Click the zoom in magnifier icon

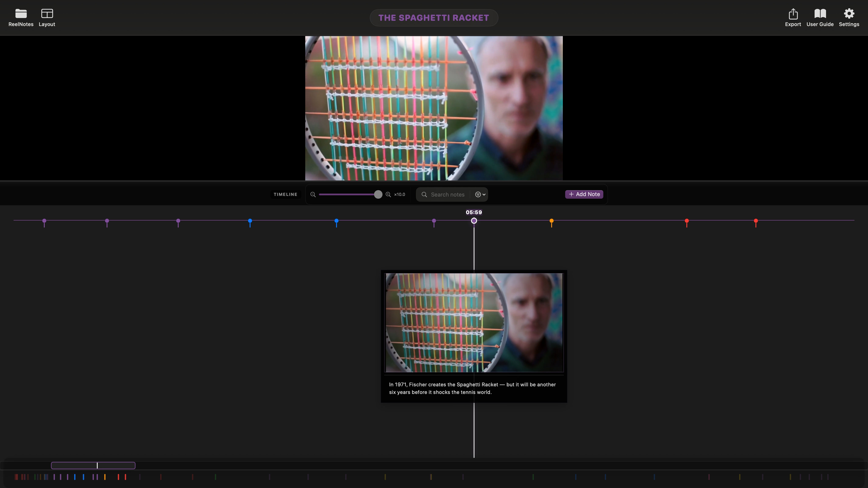388,195
